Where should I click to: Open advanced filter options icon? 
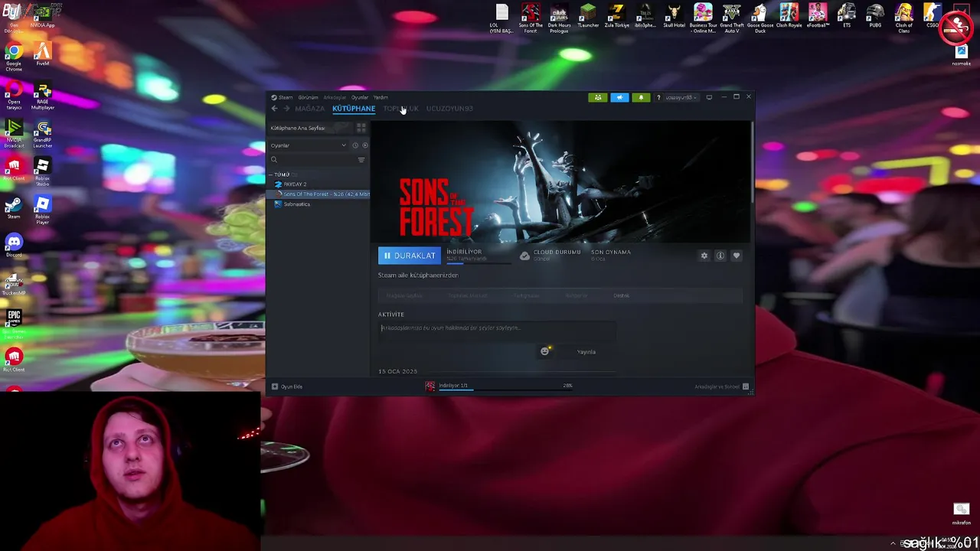click(361, 160)
